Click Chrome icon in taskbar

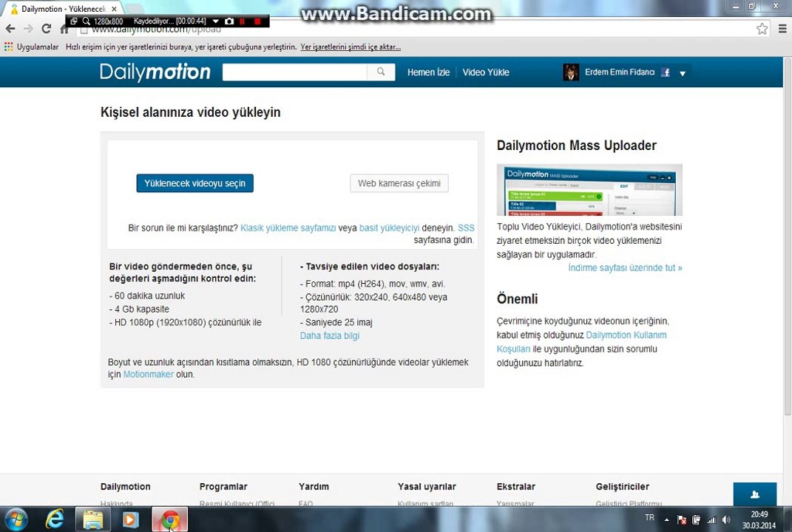(x=170, y=519)
